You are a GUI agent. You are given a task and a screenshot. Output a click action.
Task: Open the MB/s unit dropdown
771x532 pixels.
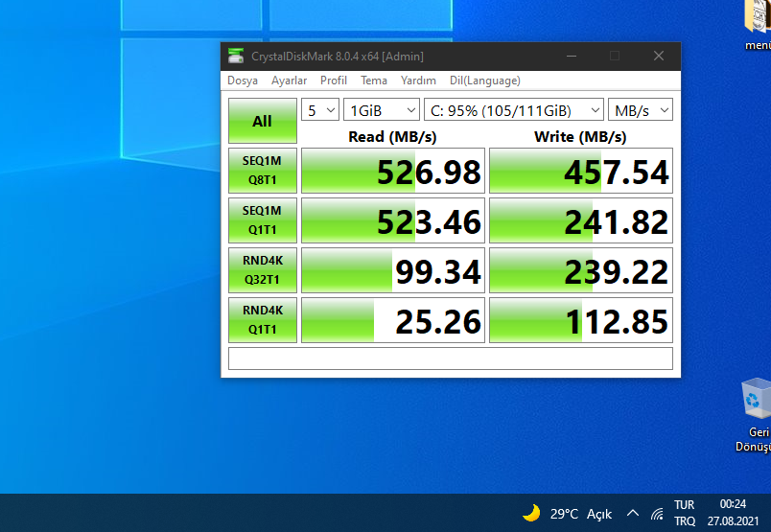click(641, 110)
